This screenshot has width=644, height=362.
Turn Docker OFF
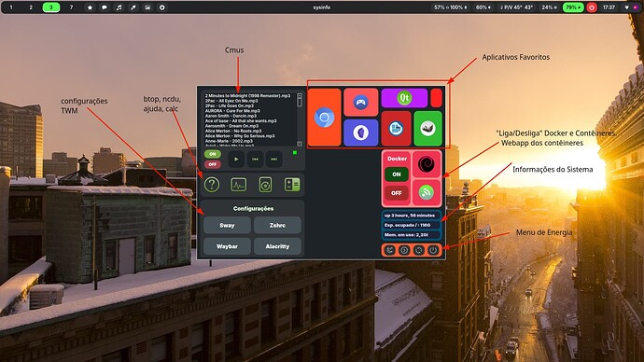click(397, 193)
